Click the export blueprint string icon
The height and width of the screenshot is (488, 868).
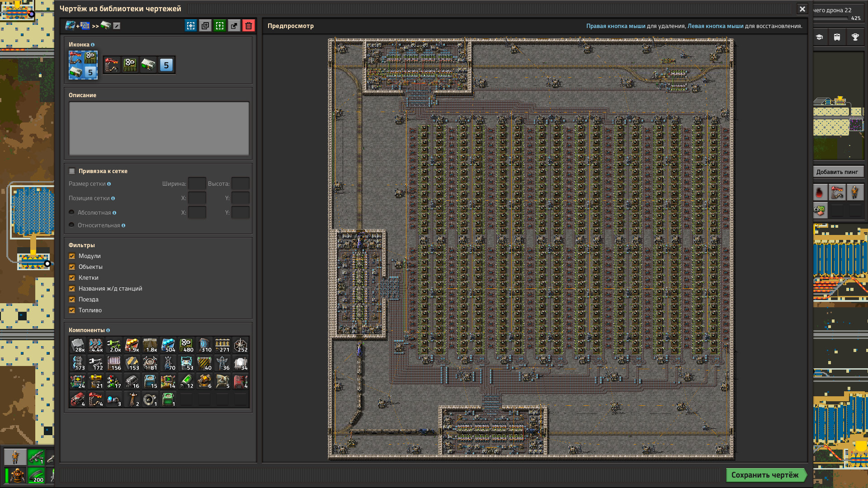(234, 26)
